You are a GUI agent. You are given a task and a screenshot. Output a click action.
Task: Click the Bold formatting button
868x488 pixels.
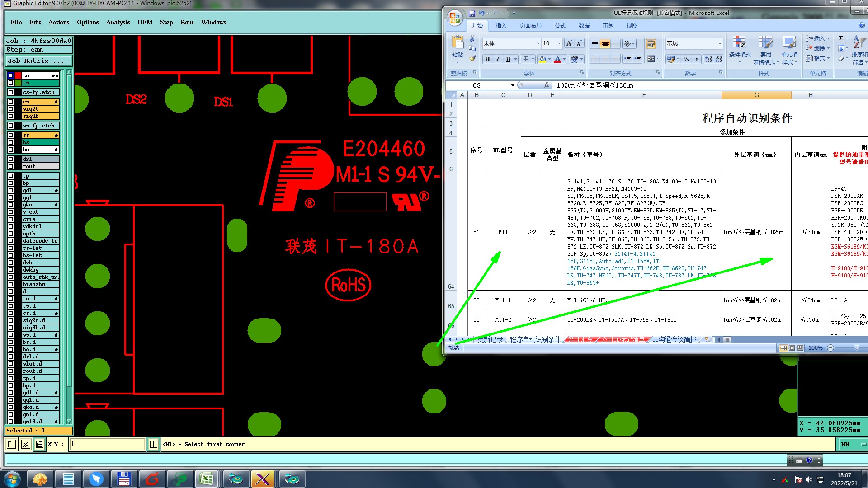tap(487, 59)
